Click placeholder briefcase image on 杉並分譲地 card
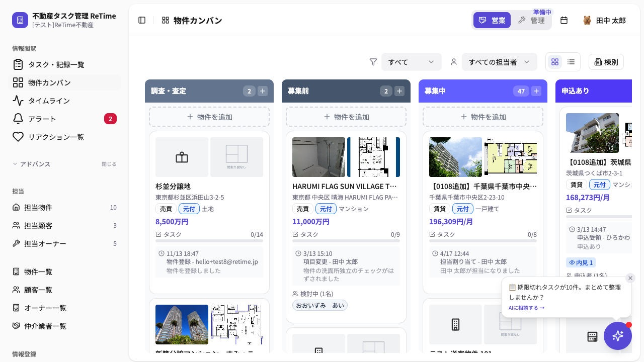This screenshot has width=644, height=362. [182, 157]
